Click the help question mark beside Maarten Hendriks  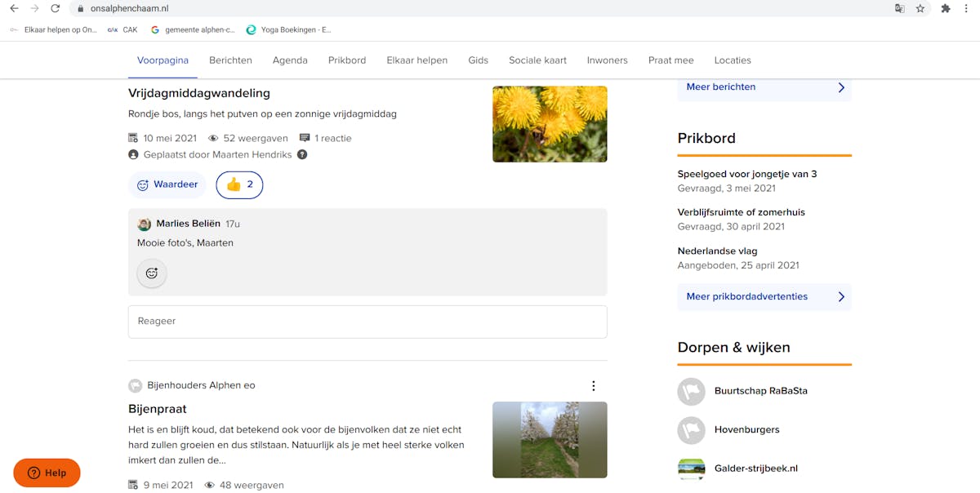click(x=302, y=154)
